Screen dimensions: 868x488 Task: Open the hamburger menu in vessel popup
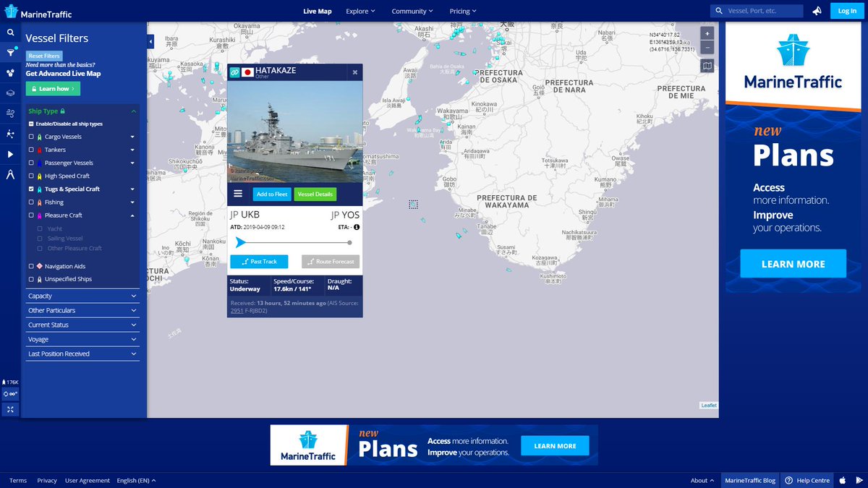238,194
